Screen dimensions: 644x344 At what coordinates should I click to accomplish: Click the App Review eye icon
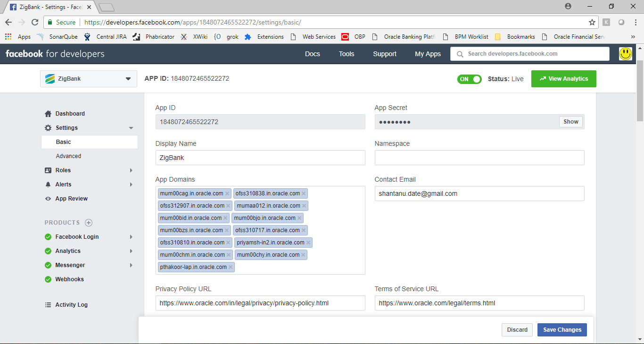tap(48, 199)
